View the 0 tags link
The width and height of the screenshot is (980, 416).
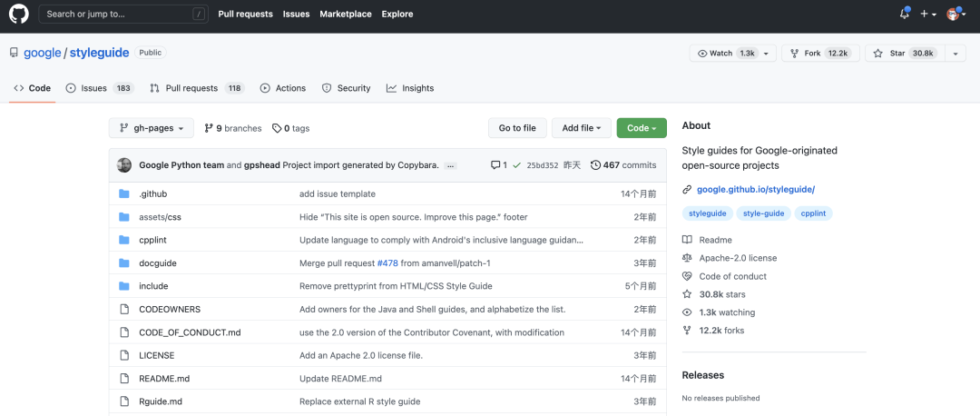click(290, 128)
